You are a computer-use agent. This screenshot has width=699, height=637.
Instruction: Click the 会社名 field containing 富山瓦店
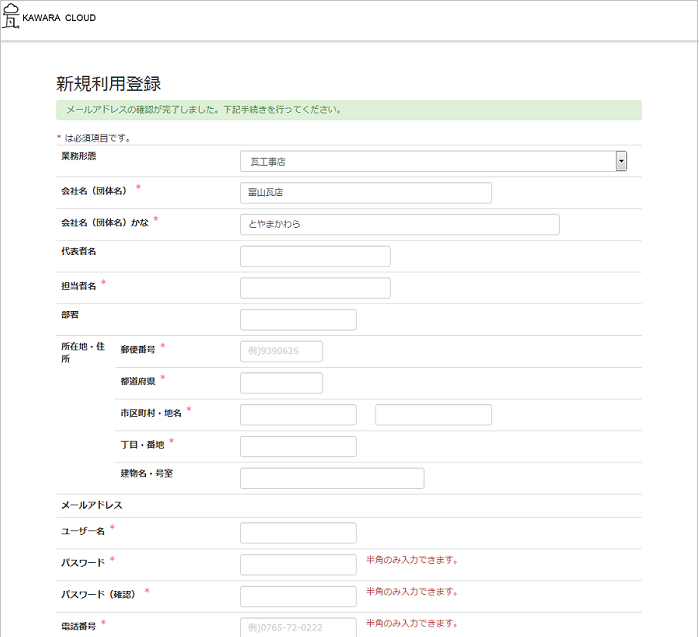(365, 193)
